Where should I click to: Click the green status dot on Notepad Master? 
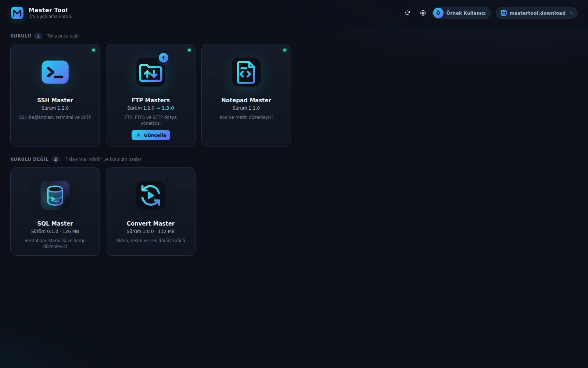tap(285, 50)
